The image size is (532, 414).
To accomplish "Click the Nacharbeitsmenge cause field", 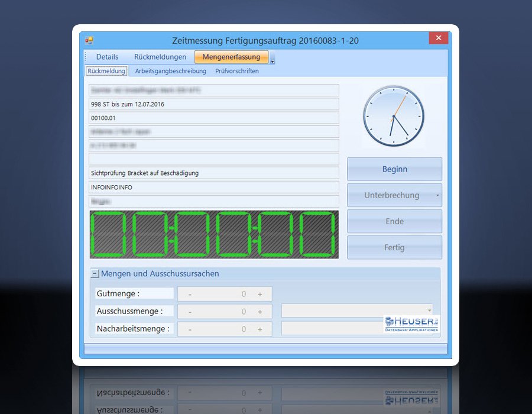I will click(357, 328).
